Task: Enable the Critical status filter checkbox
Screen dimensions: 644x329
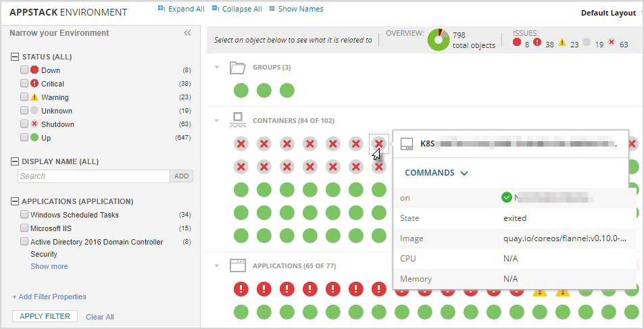Action: pos(24,84)
